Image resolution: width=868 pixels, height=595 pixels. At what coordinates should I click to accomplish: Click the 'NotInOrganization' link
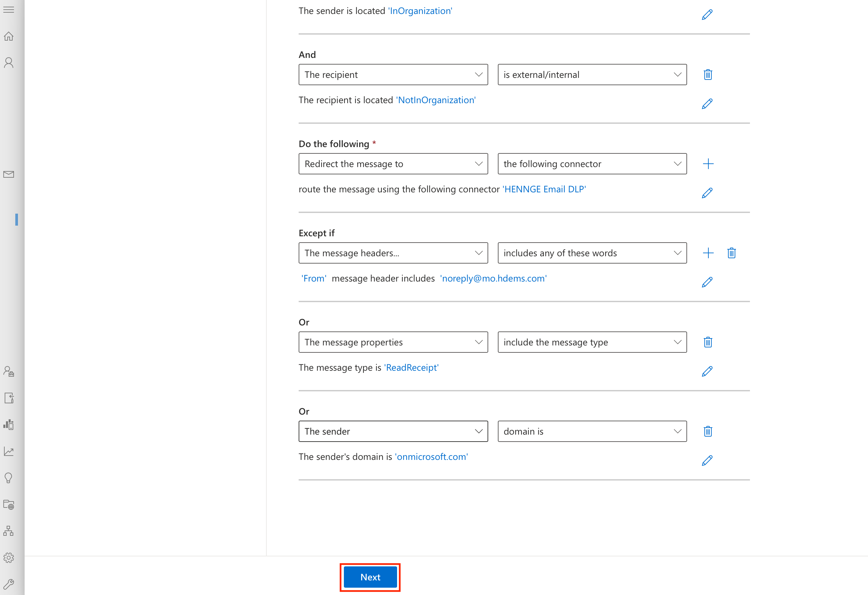coord(436,100)
